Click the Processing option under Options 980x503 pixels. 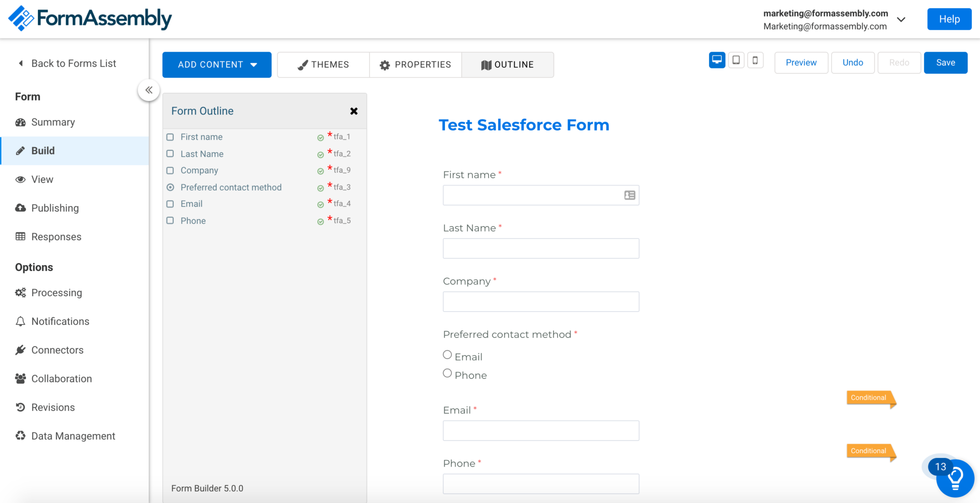(56, 292)
